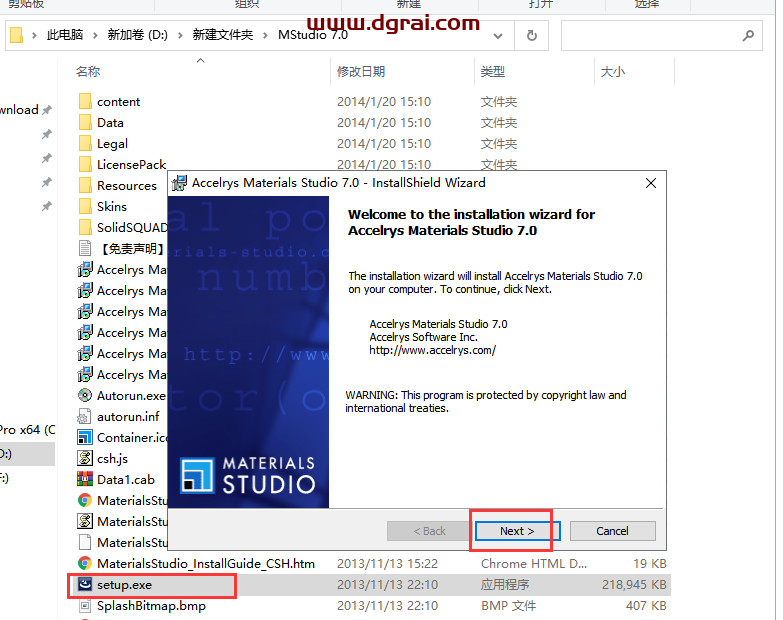This screenshot has height=620, width=783.
Task: Select the LicensePack folder icon
Action: pos(85,164)
